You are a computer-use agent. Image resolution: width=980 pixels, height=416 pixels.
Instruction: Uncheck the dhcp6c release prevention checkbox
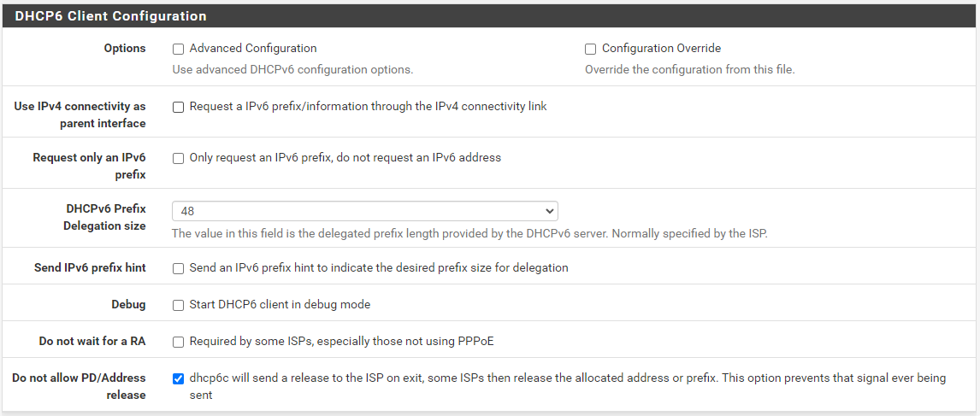coord(179,378)
